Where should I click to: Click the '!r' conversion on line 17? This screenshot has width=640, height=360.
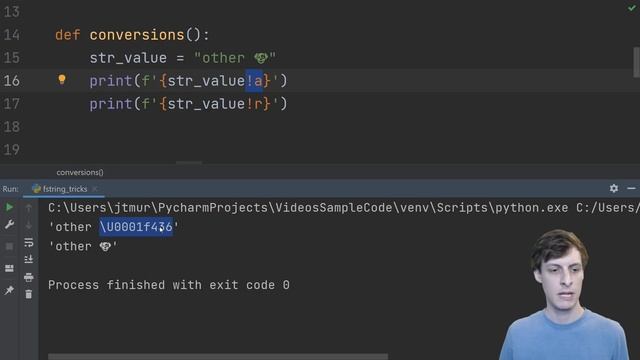coord(254,104)
